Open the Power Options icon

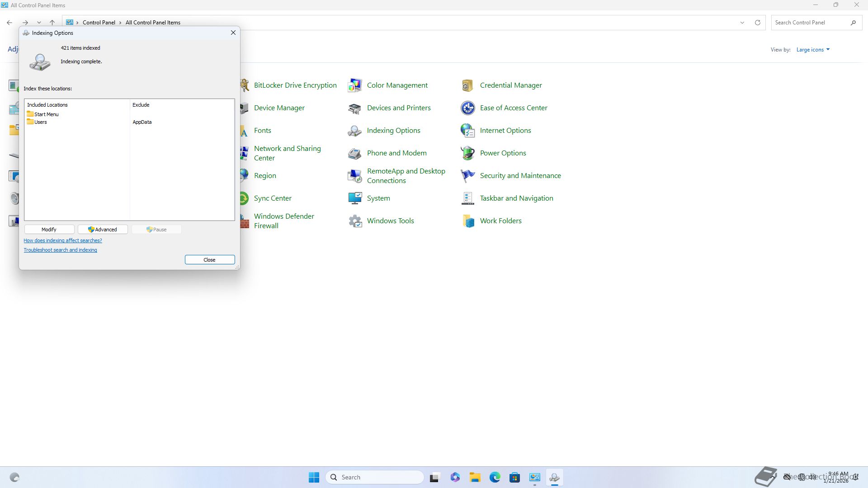467,153
